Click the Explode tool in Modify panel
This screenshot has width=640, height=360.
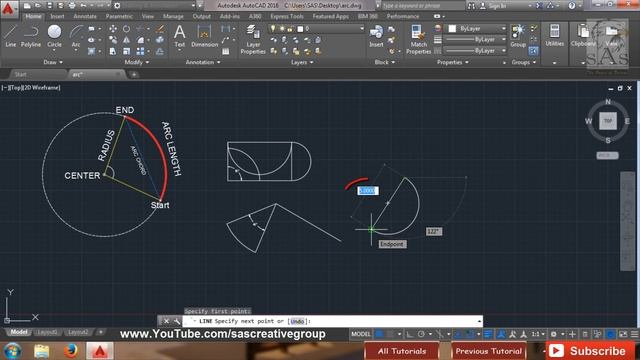tap(160, 40)
